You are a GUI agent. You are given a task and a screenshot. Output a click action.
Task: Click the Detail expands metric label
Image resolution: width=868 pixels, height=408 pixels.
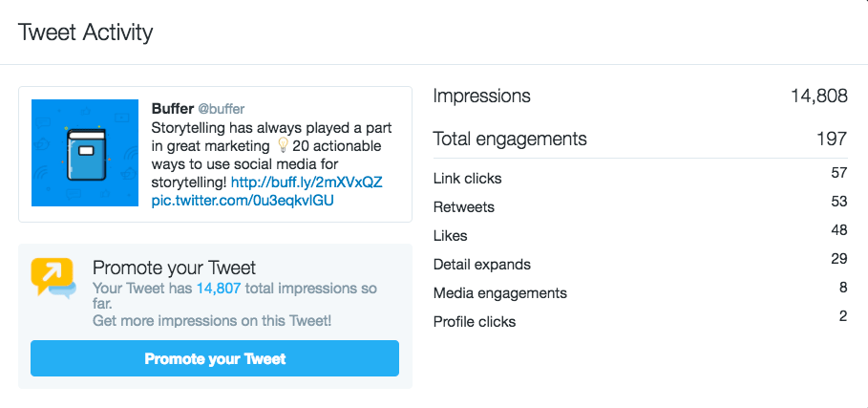[x=481, y=264]
